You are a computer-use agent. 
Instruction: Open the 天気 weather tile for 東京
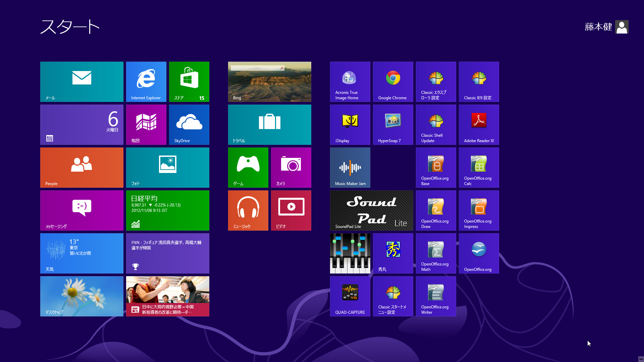(82, 253)
